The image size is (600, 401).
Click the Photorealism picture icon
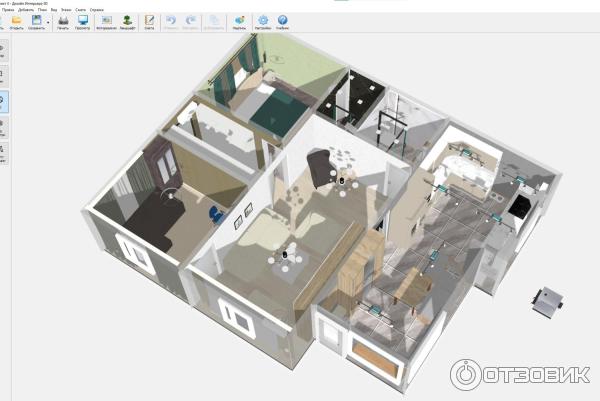(106, 23)
